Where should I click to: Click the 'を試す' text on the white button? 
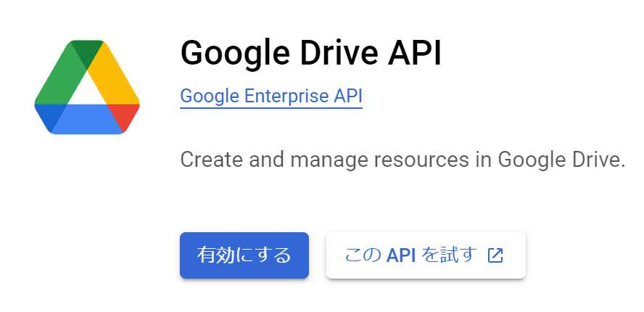pyautogui.click(x=449, y=255)
